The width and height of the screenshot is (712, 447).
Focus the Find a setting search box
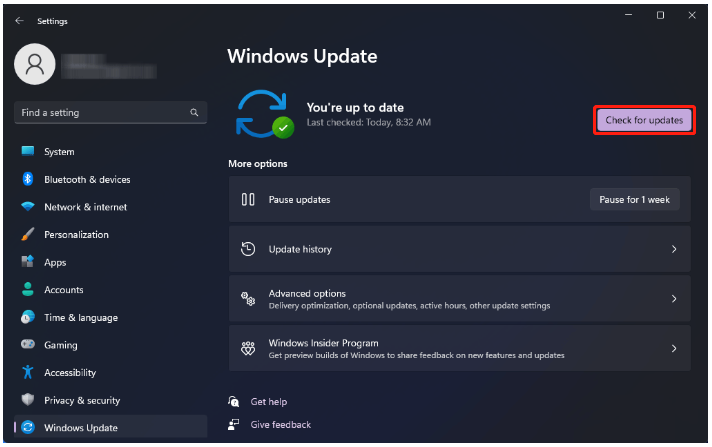click(111, 112)
